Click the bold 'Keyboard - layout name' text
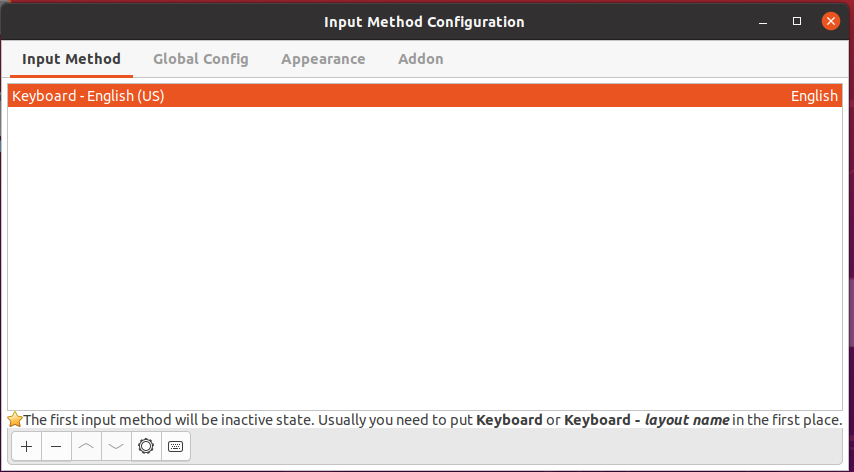The width and height of the screenshot is (854, 472). point(646,420)
